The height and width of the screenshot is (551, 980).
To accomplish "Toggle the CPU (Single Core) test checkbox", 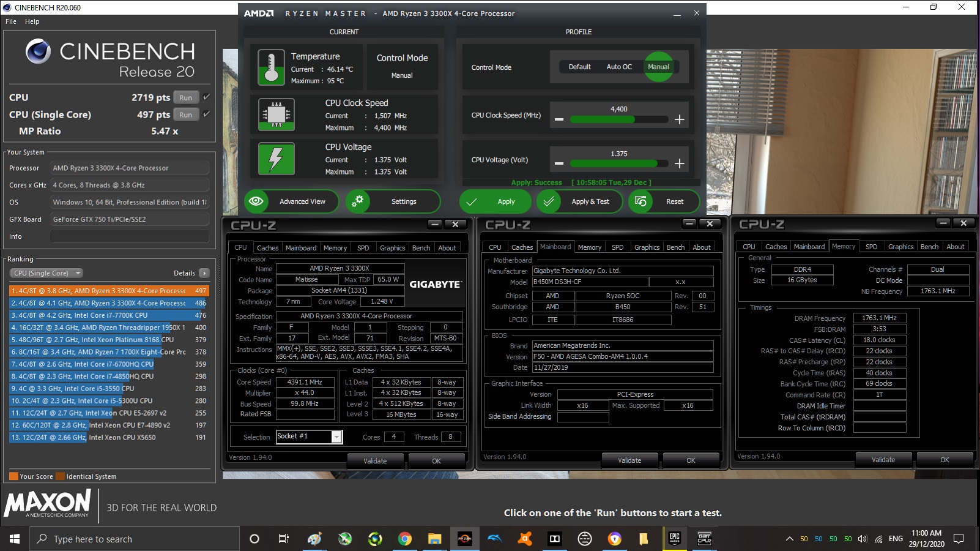I will [206, 114].
